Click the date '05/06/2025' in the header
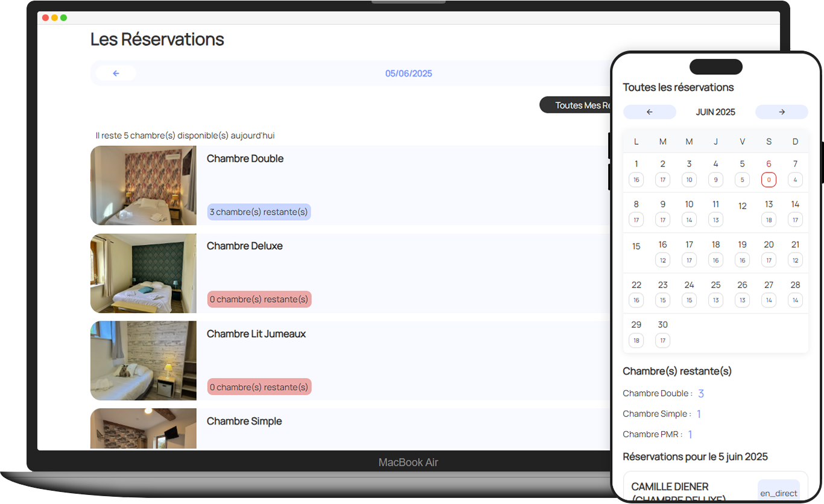 point(408,73)
